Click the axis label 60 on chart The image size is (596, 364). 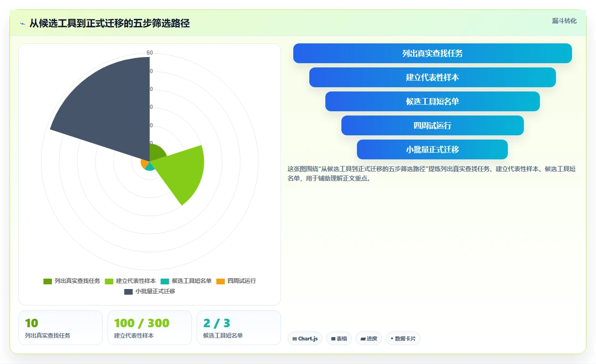click(x=149, y=53)
